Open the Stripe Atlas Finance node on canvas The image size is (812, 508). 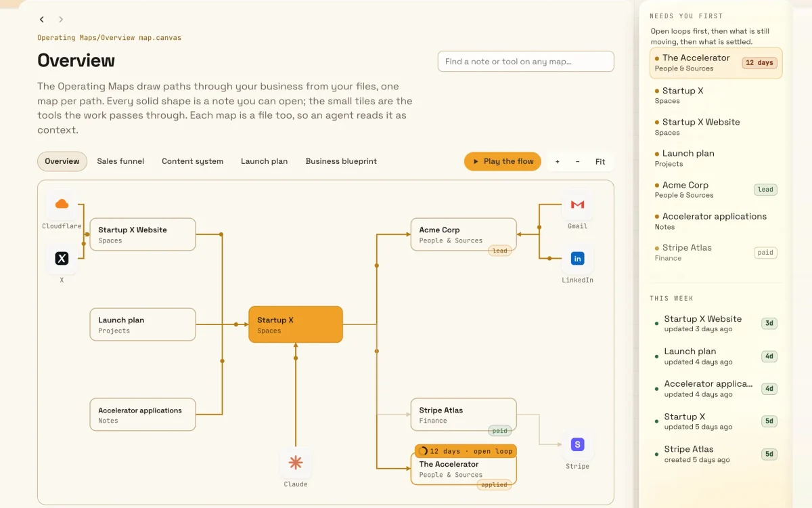pyautogui.click(x=464, y=415)
